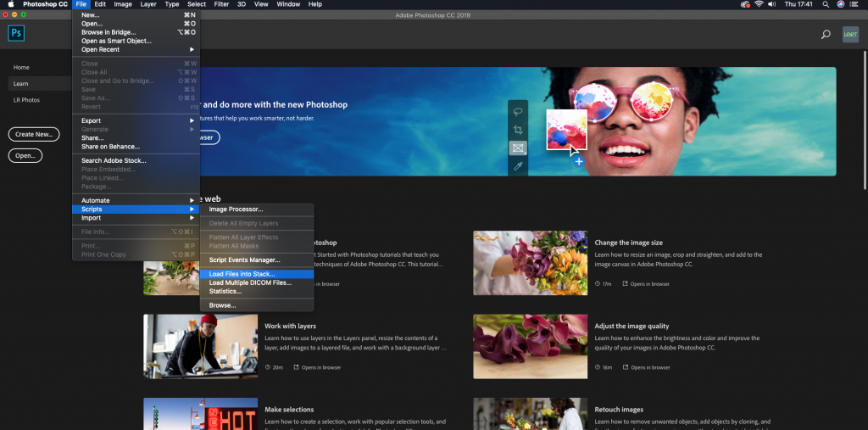868x430 pixels.
Task: Select Open as Smart Object...
Action: pyautogui.click(x=136, y=41)
